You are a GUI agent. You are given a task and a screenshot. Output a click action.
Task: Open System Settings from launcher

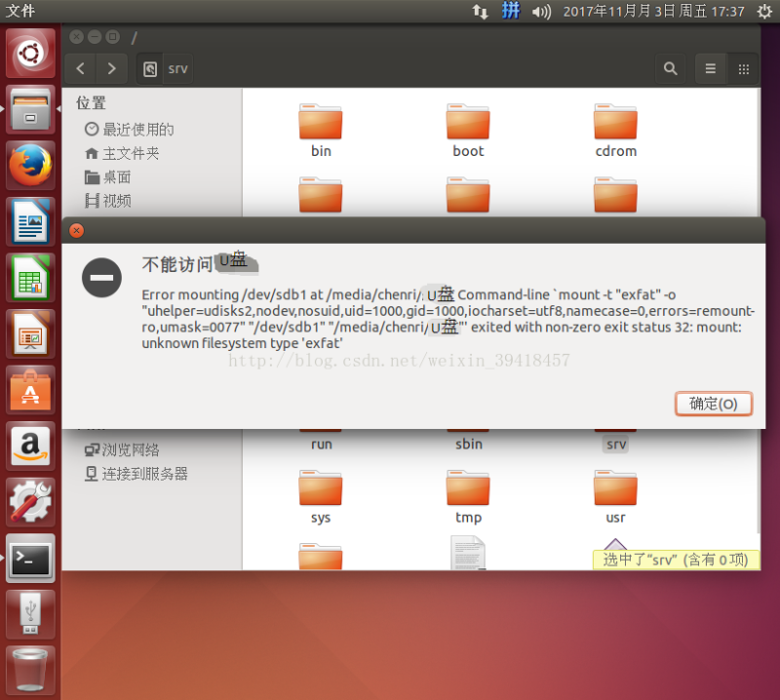click(x=30, y=502)
